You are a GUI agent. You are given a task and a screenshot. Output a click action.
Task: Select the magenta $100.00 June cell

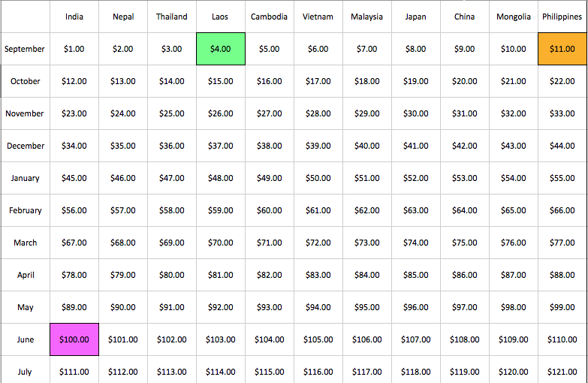pos(74,339)
